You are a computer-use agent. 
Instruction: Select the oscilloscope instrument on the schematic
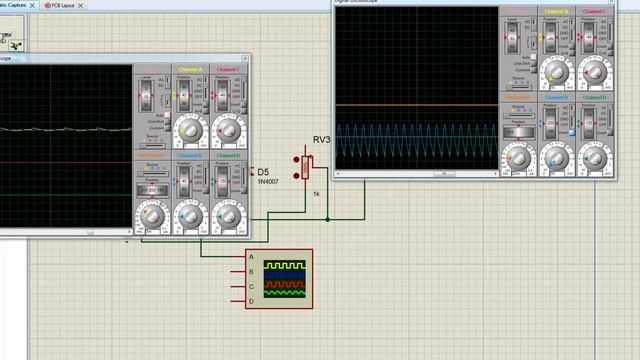click(279, 279)
